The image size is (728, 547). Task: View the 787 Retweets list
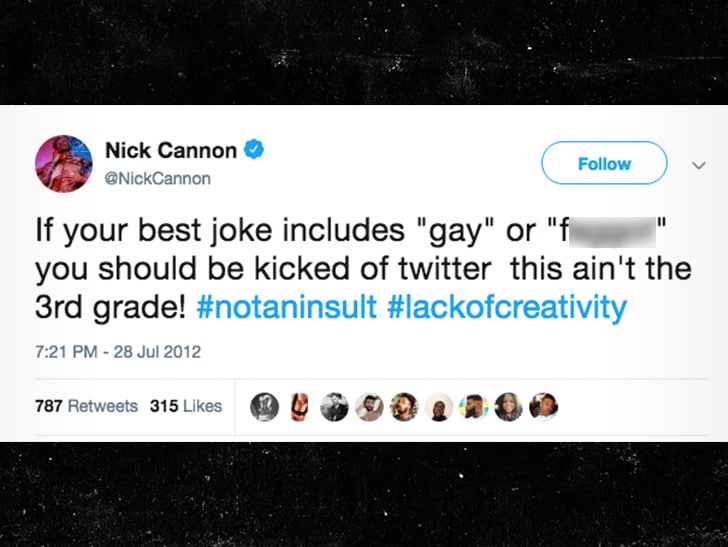pos(86,406)
